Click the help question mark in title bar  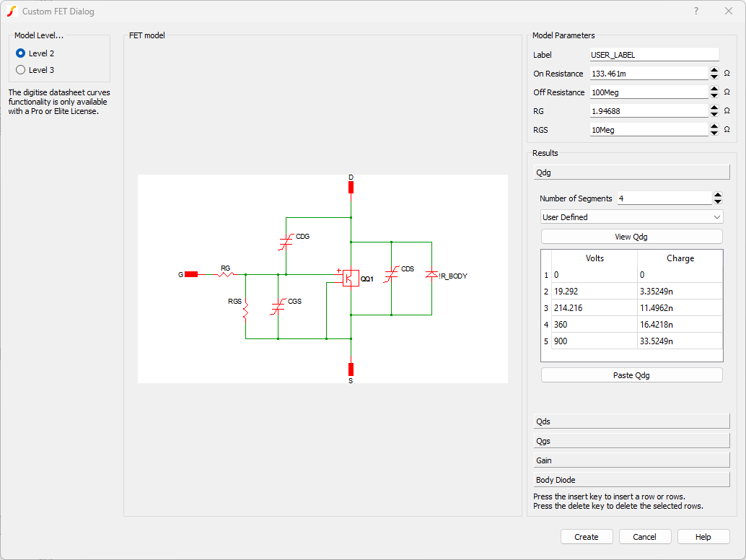click(x=696, y=11)
